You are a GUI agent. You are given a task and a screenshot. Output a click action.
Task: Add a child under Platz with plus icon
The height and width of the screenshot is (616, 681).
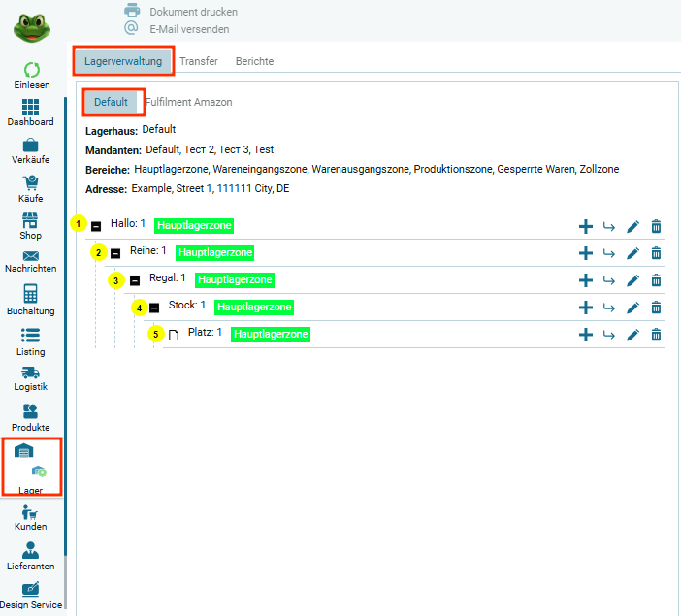tap(585, 335)
